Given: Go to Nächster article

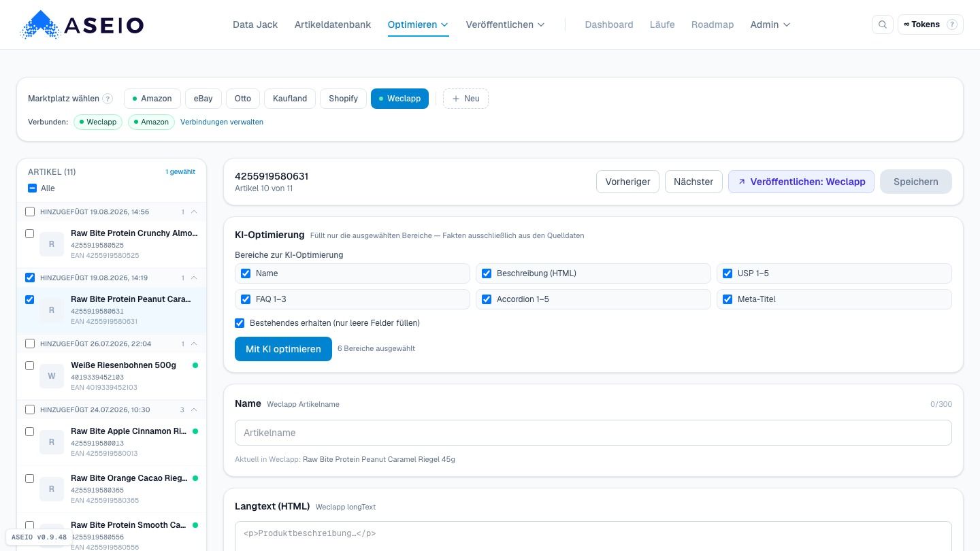Looking at the screenshot, I should (x=693, y=182).
